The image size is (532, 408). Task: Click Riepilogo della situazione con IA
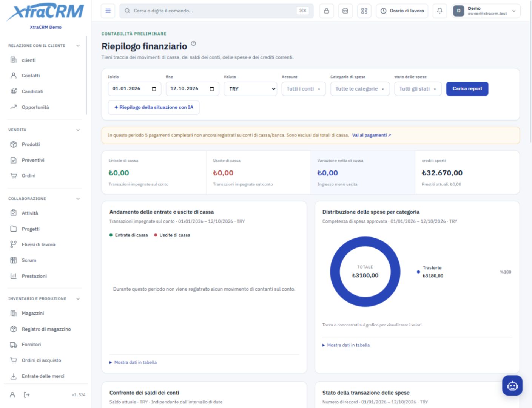tap(154, 107)
